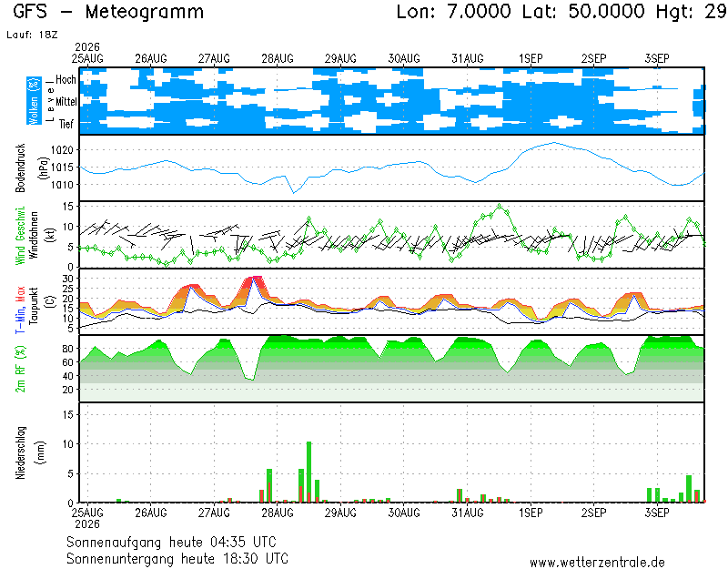Select the 31AUG marker on top axis

click(x=468, y=58)
